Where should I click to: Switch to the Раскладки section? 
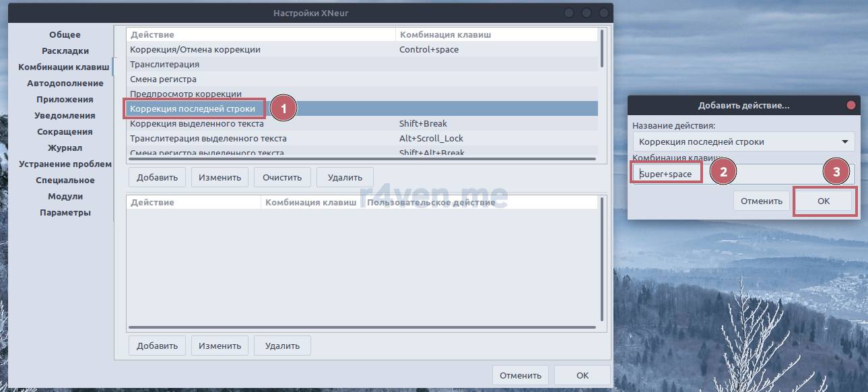click(65, 51)
